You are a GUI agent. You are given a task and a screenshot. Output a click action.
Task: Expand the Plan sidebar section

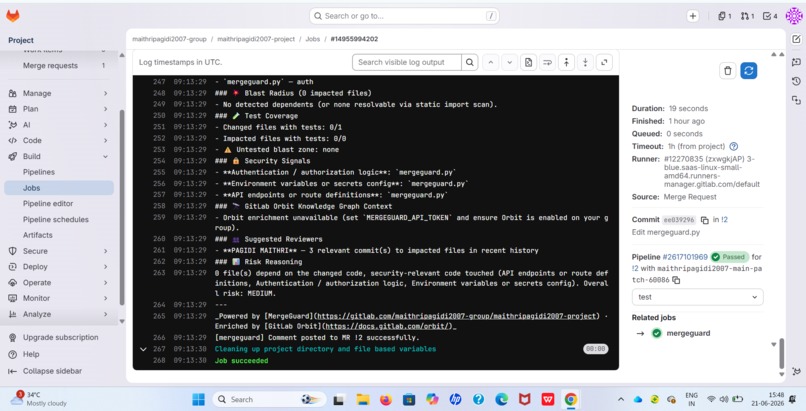point(58,109)
